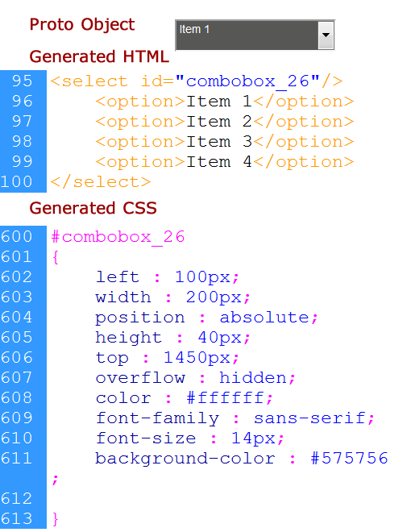Click the Generated CSS heading
The height and width of the screenshot is (532, 411).
(x=93, y=208)
